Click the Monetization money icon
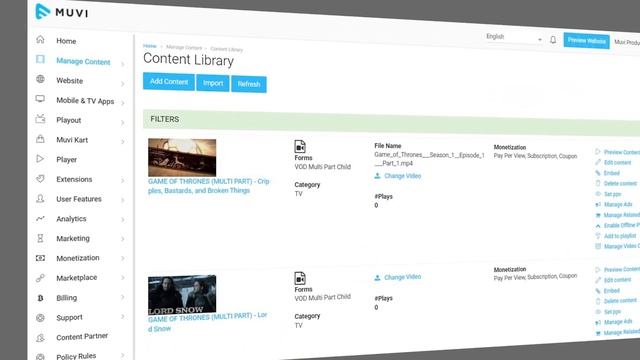 (x=40, y=258)
